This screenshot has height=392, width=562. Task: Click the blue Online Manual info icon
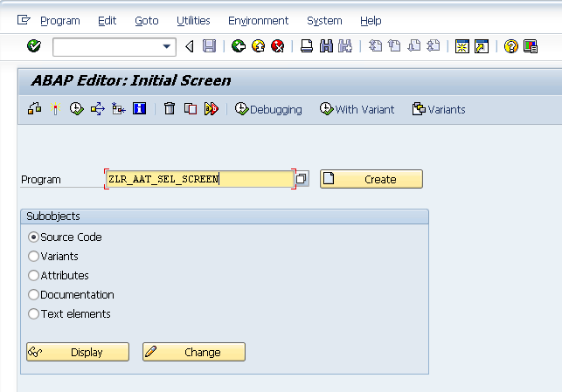(x=140, y=108)
